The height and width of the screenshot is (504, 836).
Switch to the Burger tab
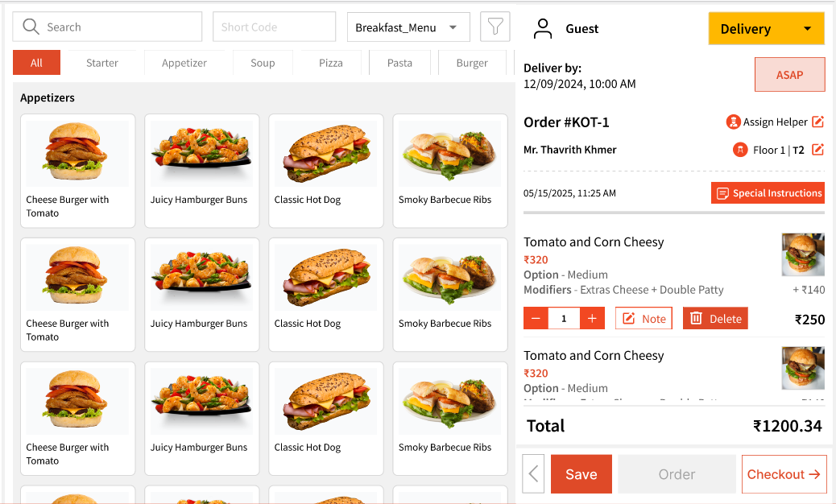tap(472, 62)
